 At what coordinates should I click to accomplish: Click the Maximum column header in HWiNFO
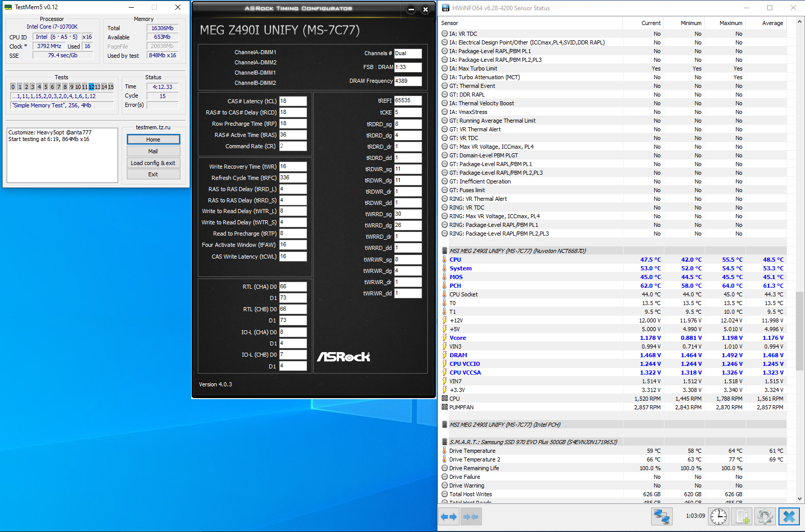pyautogui.click(x=725, y=23)
